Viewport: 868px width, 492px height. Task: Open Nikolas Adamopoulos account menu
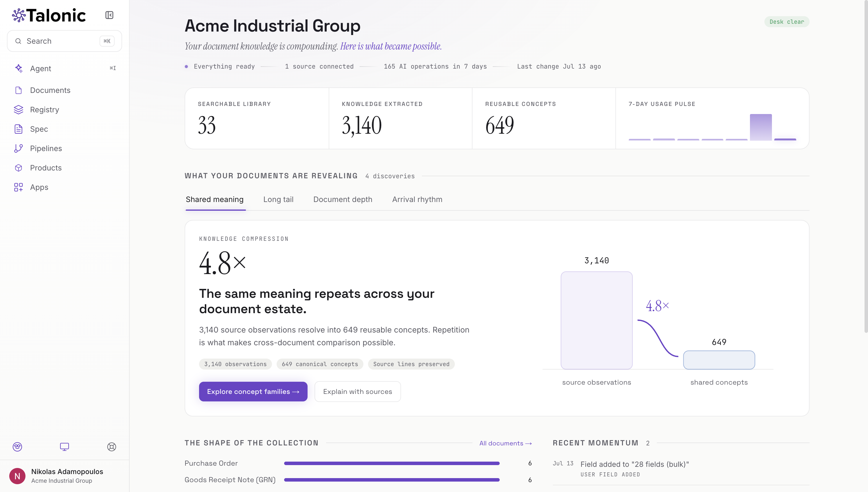(x=65, y=476)
